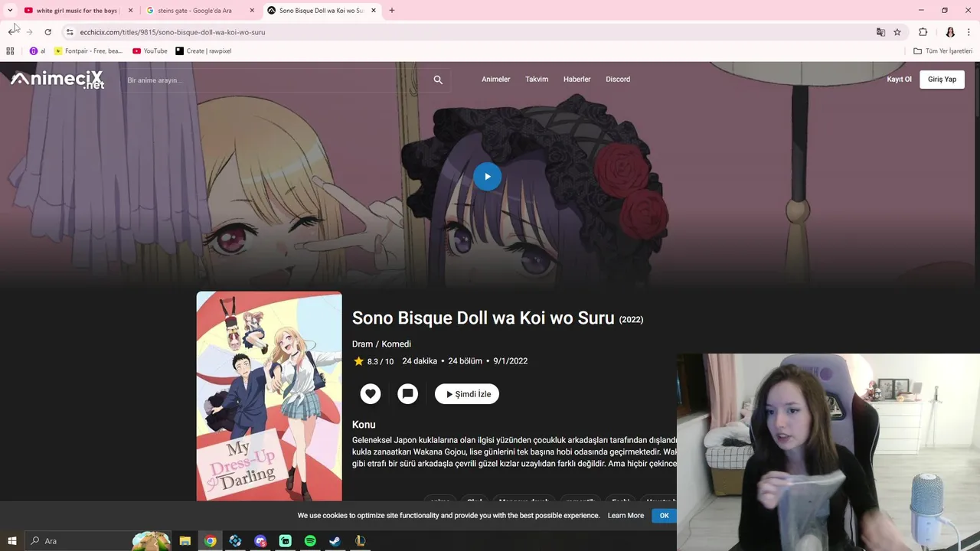
Task: Close the steins gate tab
Action: pos(252,11)
